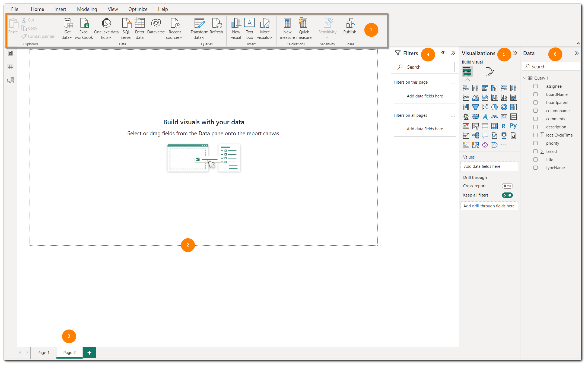Collapse the Data pane
Image resolution: width=588 pixels, height=367 pixels.
click(576, 53)
